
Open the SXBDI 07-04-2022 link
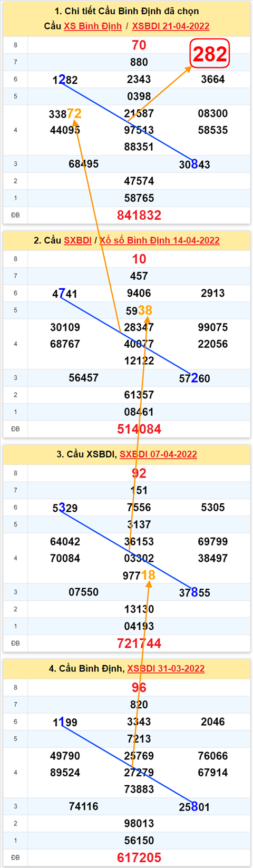158,454
